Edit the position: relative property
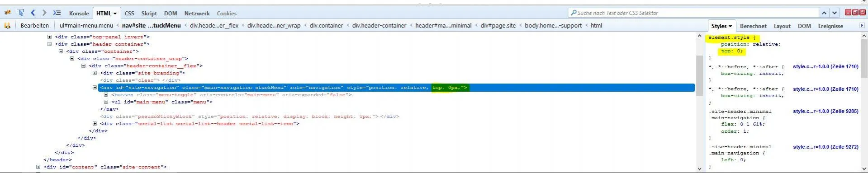868x173 pixels. pyautogui.click(x=751, y=44)
